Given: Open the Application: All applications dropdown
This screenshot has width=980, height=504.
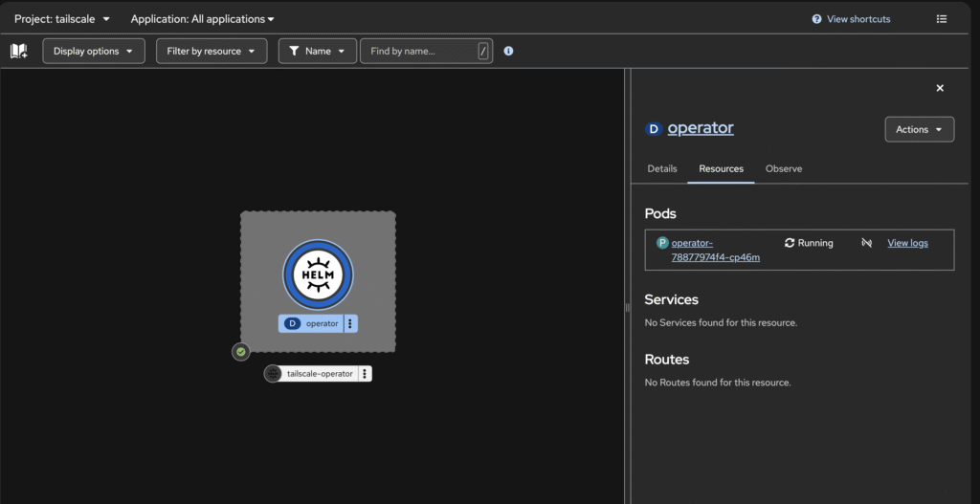Looking at the screenshot, I should click(202, 19).
